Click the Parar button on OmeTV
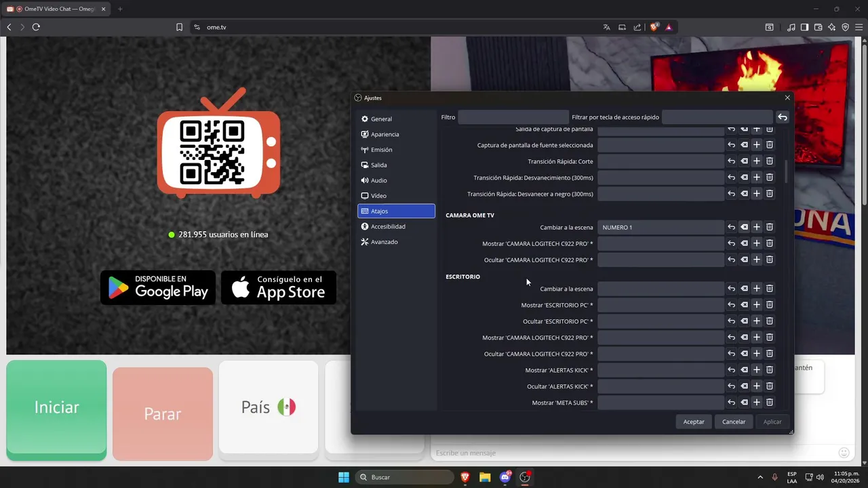Image resolution: width=868 pixels, height=488 pixels. [163, 413]
